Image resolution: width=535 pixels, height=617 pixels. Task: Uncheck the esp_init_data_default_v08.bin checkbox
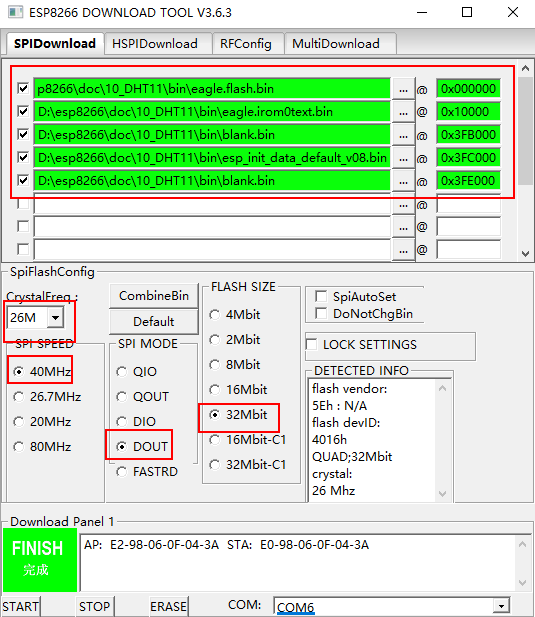click(23, 157)
